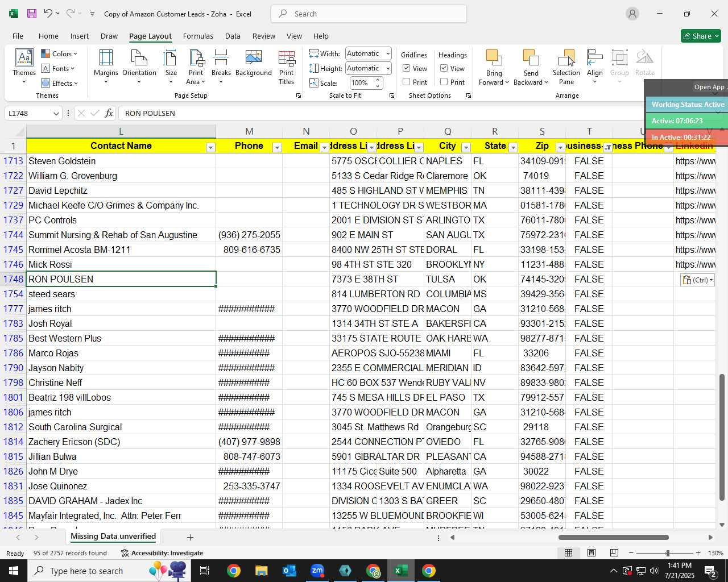This screenshot has height=582, width=728.
Task: Open the Orientation tool
Action: pyautogui.click(x=139, y=66)
